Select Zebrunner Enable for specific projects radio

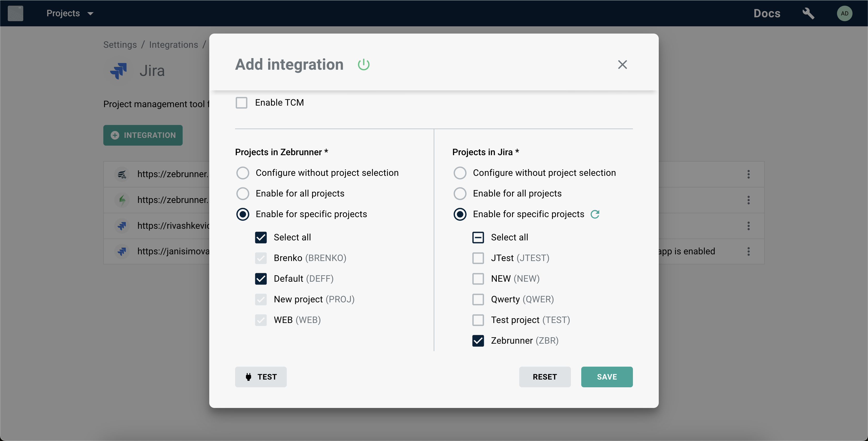(x=243, y=214)
